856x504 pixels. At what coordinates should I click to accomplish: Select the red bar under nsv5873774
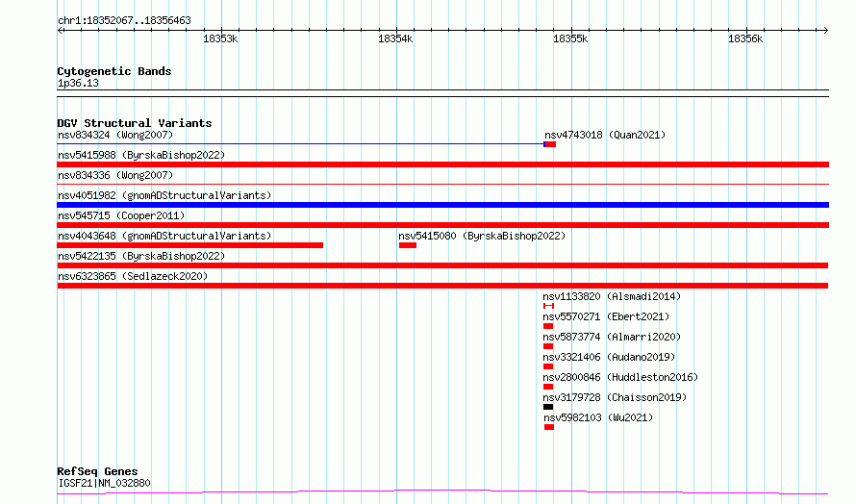[548, 346]
